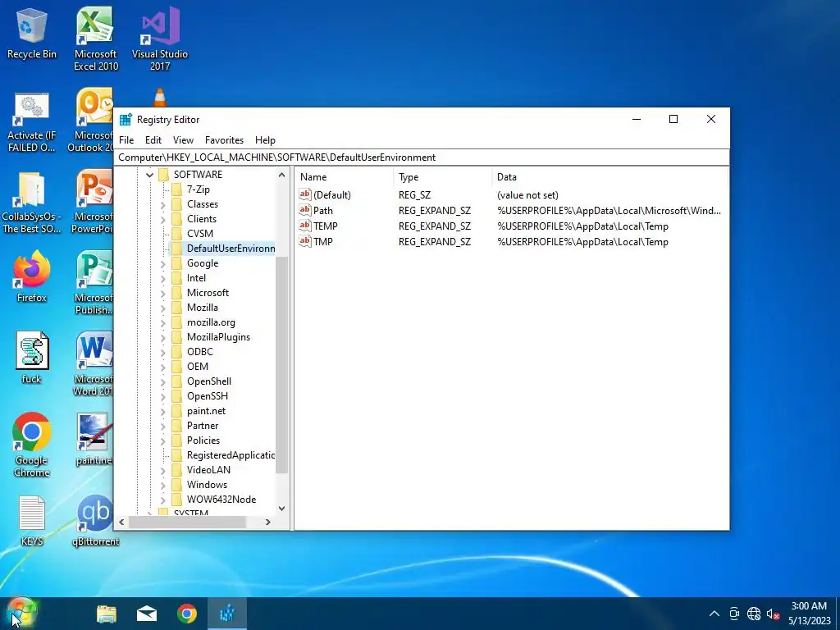Open the File menu

tap(126, 139)
